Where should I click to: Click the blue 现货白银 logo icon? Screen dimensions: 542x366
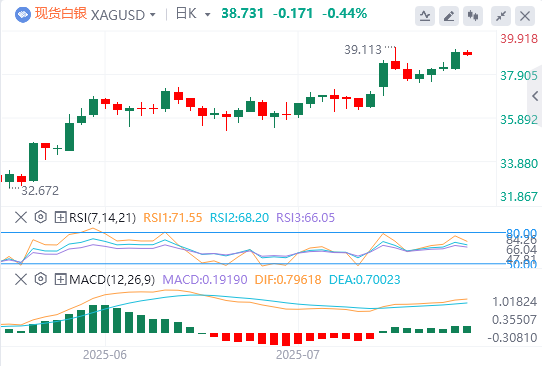pyautogui.click(x=23, y=15)
